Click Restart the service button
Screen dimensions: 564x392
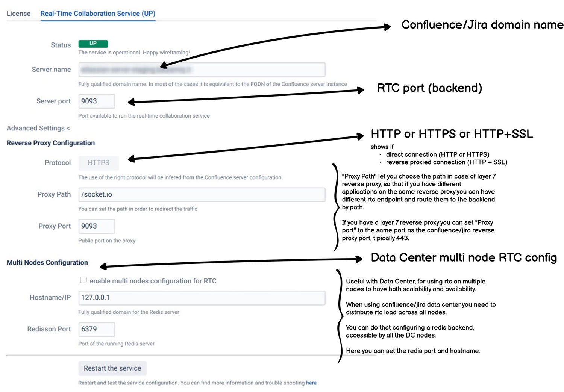(x=112, y=368)
